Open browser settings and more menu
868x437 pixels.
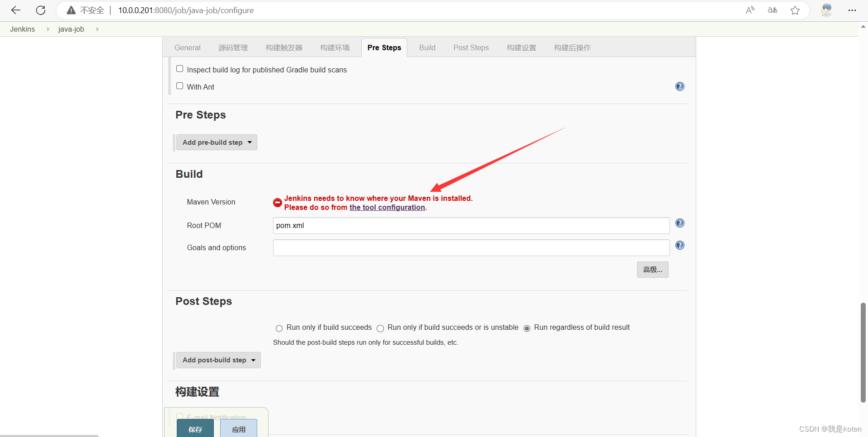coord(852,10)
